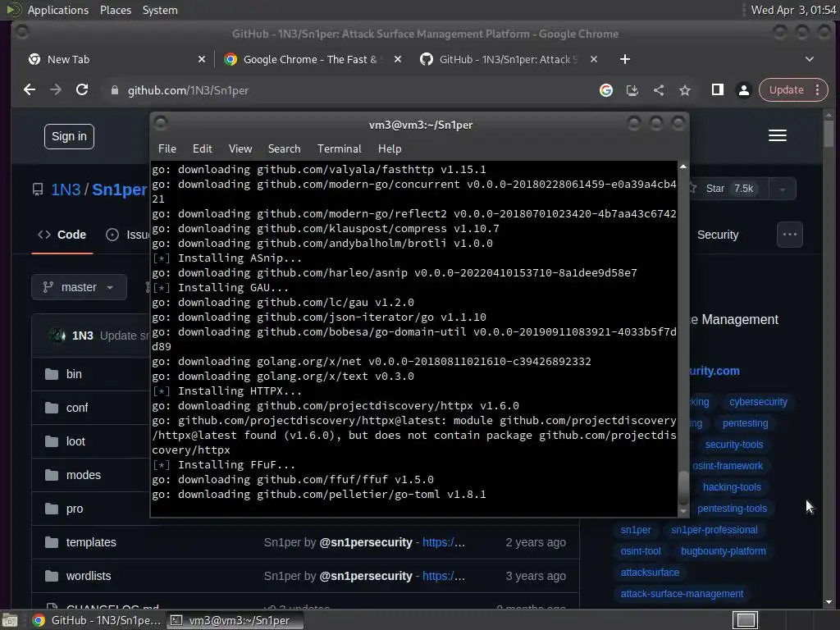Open the terminal Edit menu
This screenshot has height=630, width=840.
click(202, 149)
